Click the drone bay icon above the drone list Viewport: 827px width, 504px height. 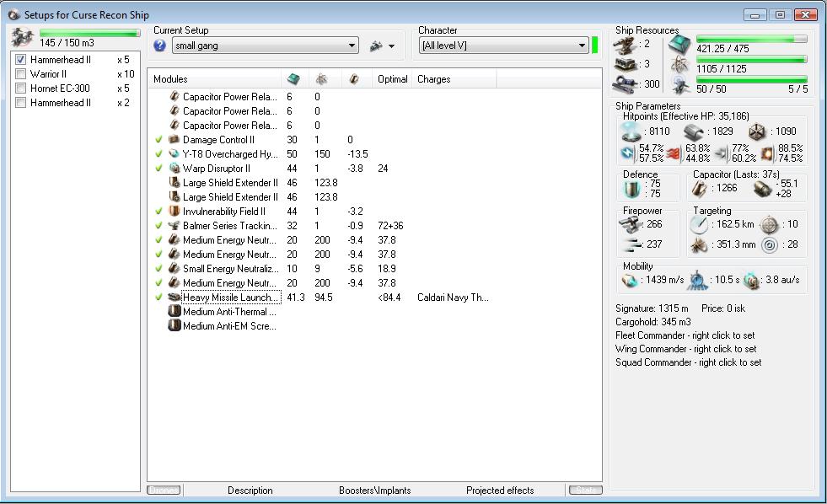[x=22, y=37]
